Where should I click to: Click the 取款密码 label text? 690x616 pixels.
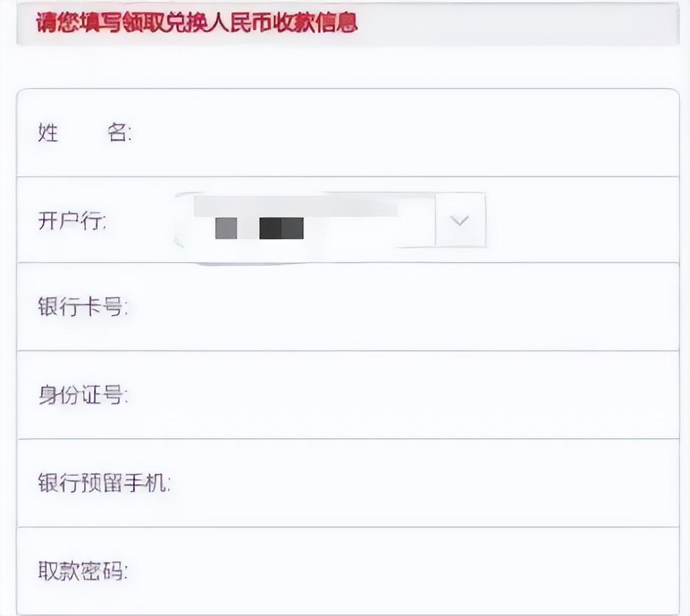point(82,571)
